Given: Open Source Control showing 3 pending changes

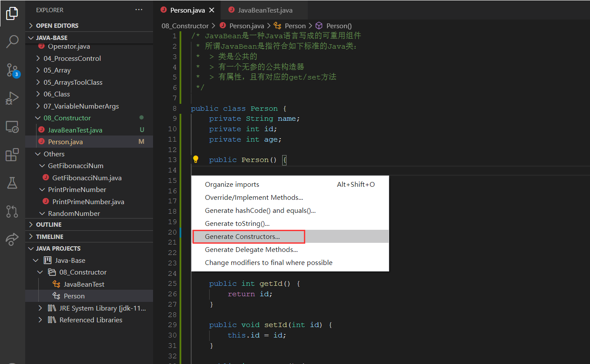Looking at the screenshot, I should [12, 69].
